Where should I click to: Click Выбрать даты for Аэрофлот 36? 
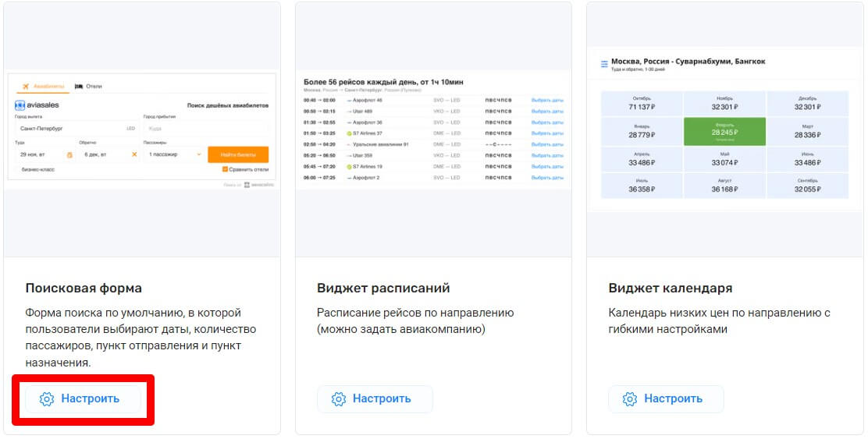tap(547, 122)
